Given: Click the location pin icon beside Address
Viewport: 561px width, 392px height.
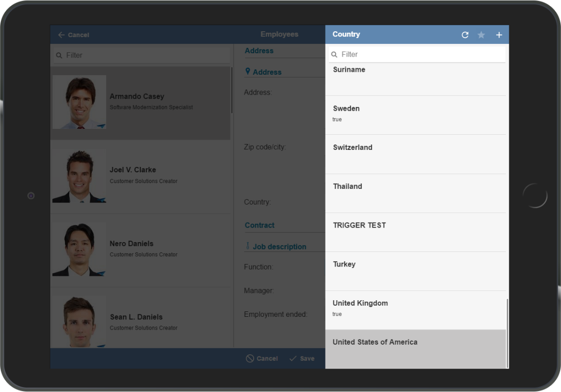Looking at the screenshot, I should click(248, 72).
